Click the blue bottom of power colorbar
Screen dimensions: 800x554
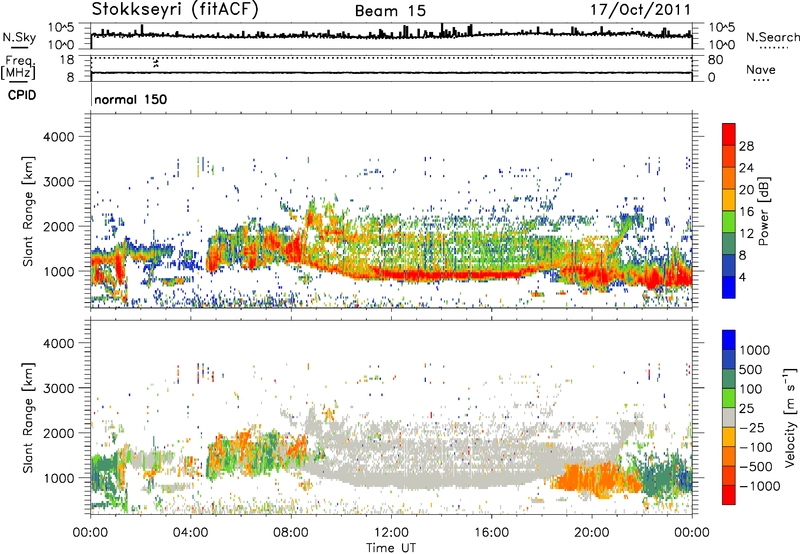[x=729, y=287]
